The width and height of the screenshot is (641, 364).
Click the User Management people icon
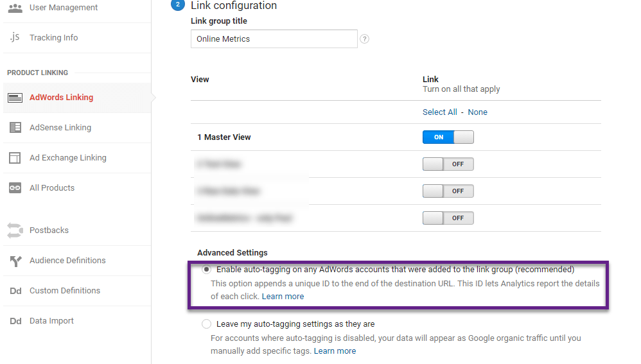pyautogui.click(x=15, y=8)
